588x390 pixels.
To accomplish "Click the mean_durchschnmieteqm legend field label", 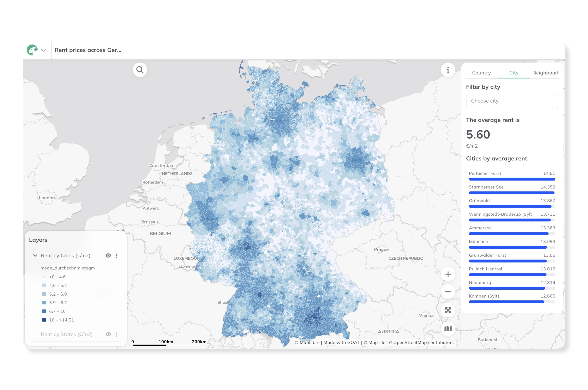I will 68,268.
